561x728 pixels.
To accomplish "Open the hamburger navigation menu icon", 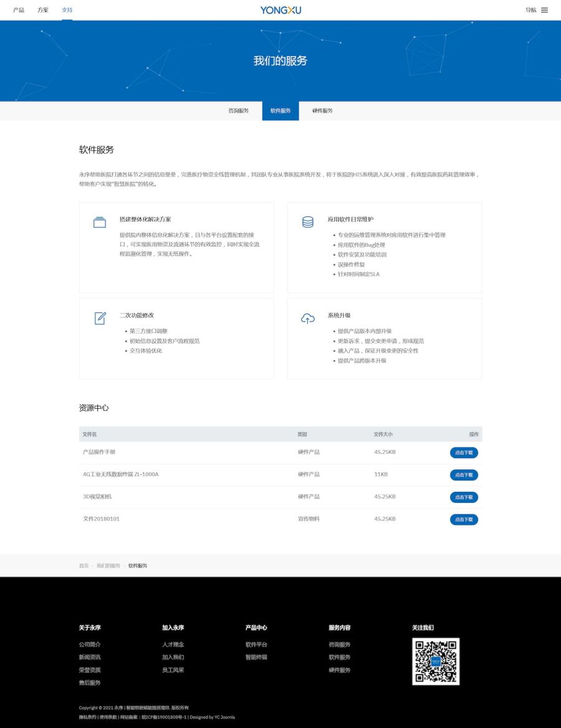I will point(544,10).
